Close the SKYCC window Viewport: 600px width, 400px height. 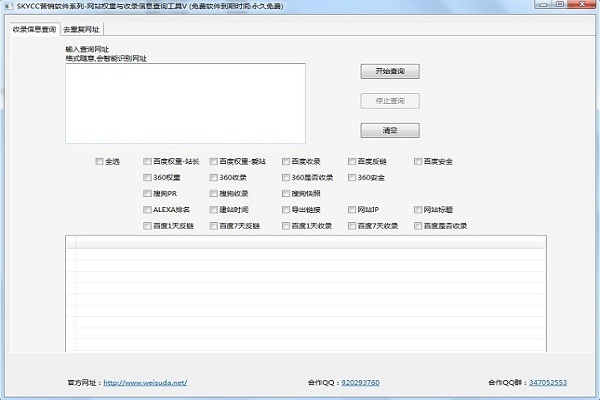582,4
